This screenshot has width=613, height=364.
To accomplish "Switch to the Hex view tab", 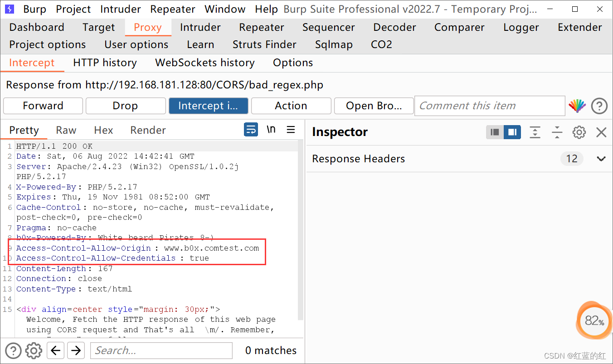I will tap(103, 130).
